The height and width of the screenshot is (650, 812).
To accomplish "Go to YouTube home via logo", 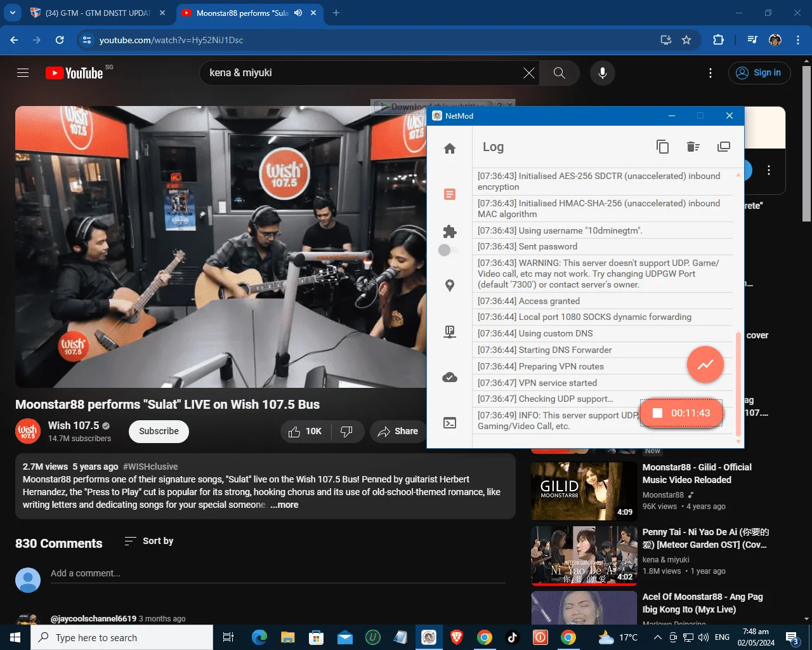I will point(74,73).
